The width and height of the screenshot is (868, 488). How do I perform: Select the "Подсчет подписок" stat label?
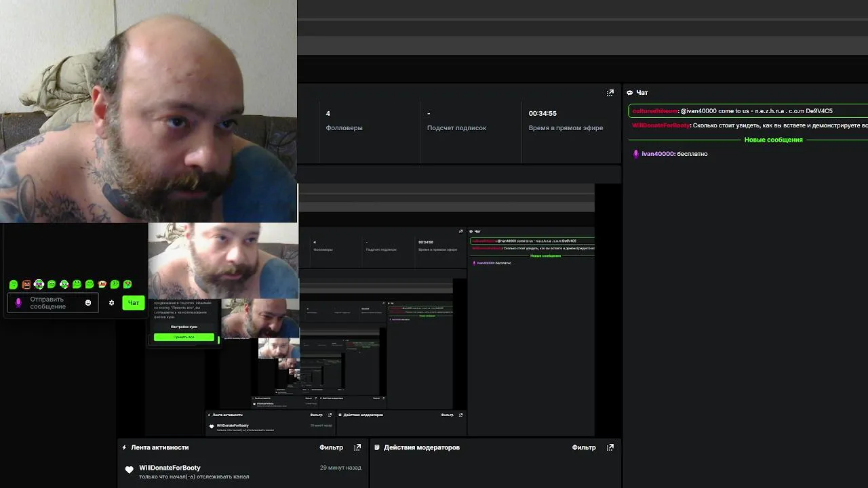[456, 127]
